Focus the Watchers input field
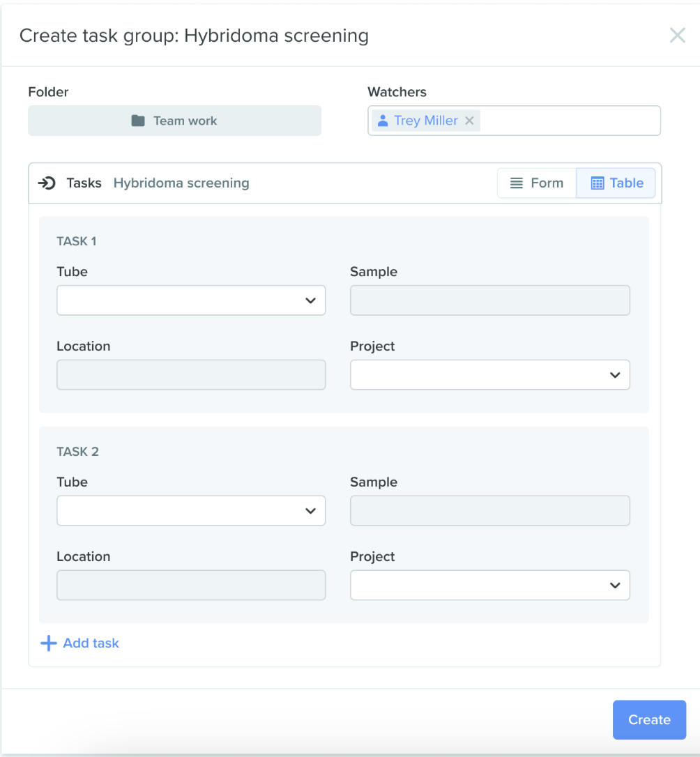 [x=570, y=121]
